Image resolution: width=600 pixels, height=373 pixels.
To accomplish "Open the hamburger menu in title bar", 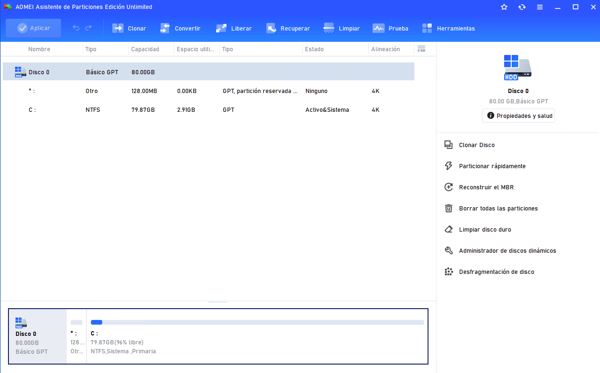I will click(x=540, y=7).
